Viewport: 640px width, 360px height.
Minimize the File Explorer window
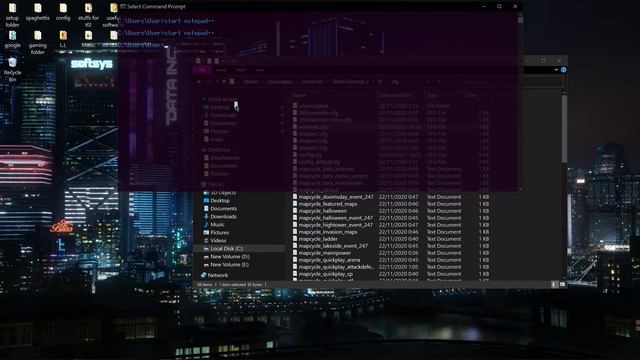pos(528,61)
